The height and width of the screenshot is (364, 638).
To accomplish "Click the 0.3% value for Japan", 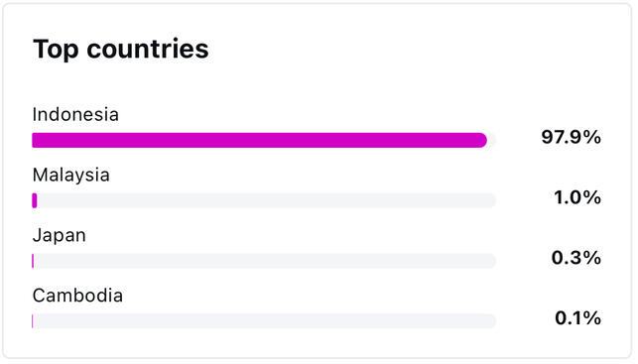I will point(576,258).
